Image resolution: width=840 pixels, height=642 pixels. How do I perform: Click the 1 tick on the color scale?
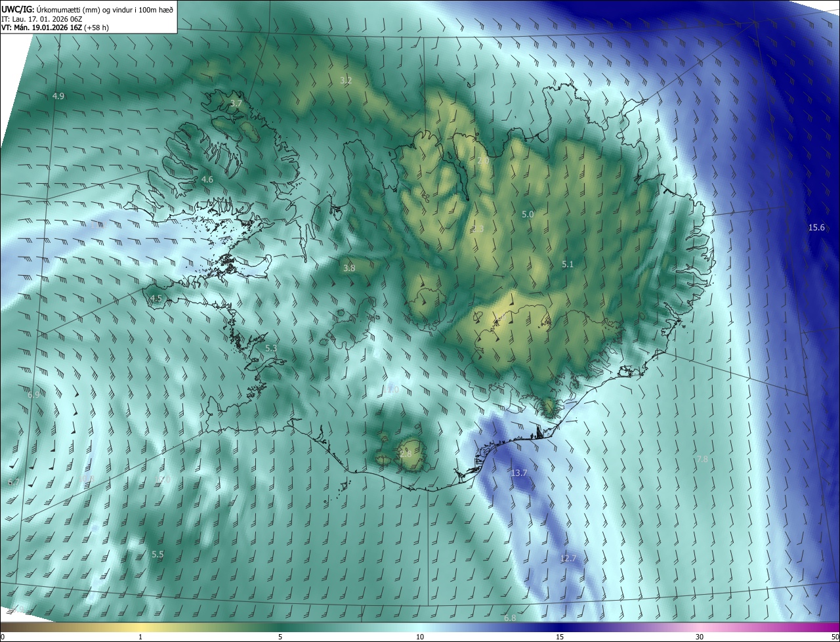(x=140, y=637)
